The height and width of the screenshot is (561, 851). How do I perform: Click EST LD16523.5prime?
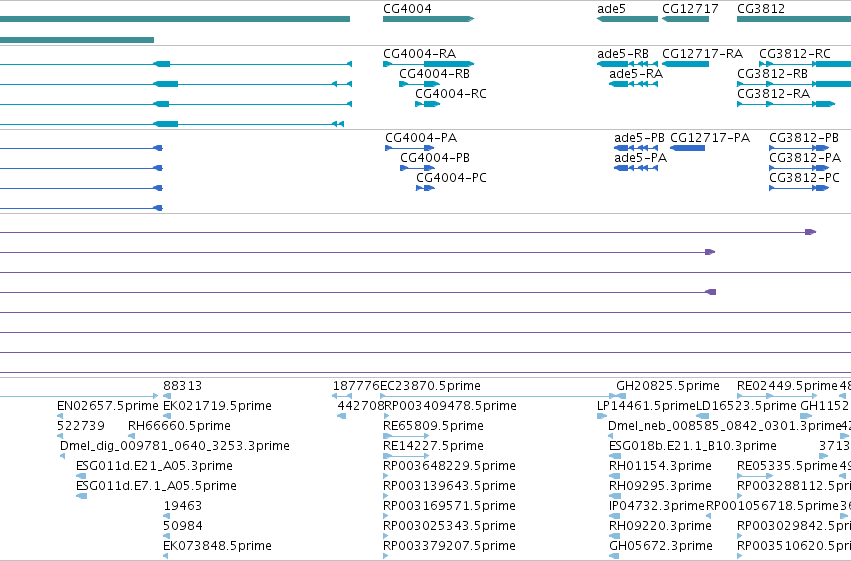pyautogui.click(x=703, y=416)
